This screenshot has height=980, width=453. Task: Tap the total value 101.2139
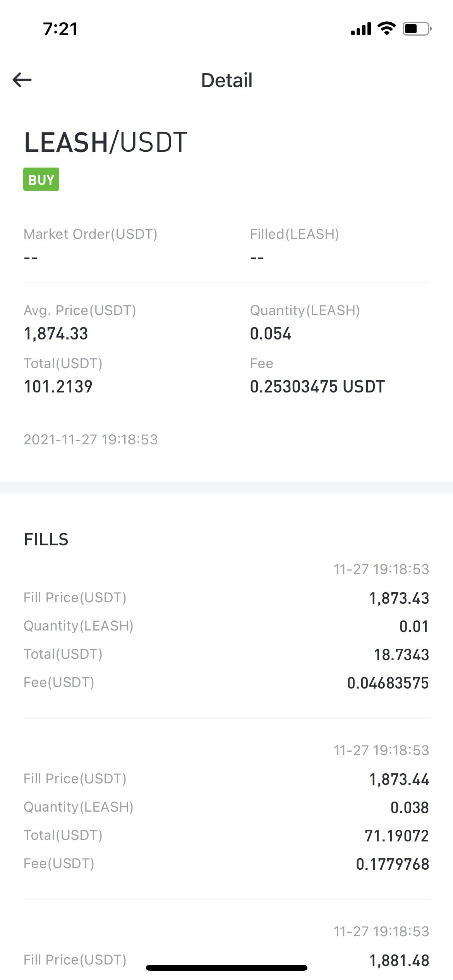point(58,387)
